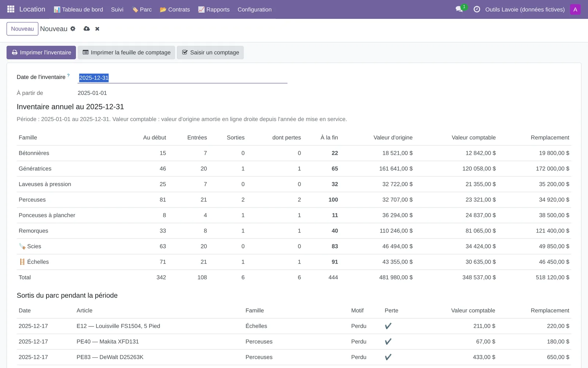The width and height of the screenshot is (588, 368).
Task: Click the Motif column header
Action: point(357,311)
